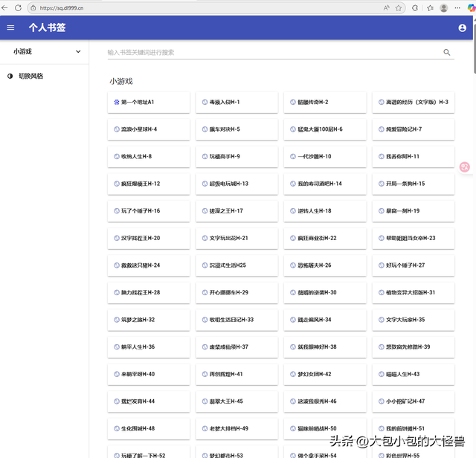Click the search magnifier icon
476x458 pixels.
click(447, 53)
